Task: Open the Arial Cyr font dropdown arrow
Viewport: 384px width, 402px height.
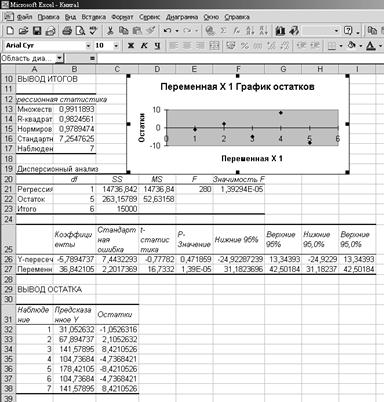Action: [x=88, y=46]
